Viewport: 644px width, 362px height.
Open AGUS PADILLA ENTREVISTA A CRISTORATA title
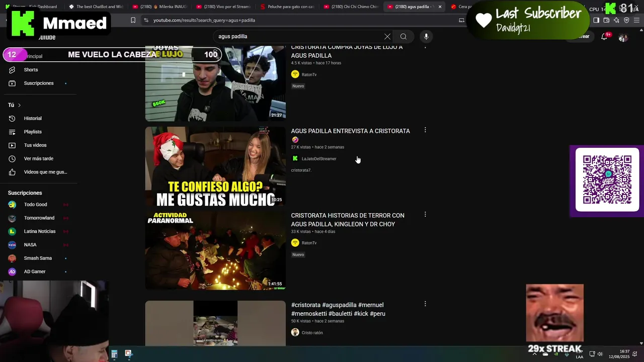351,135
